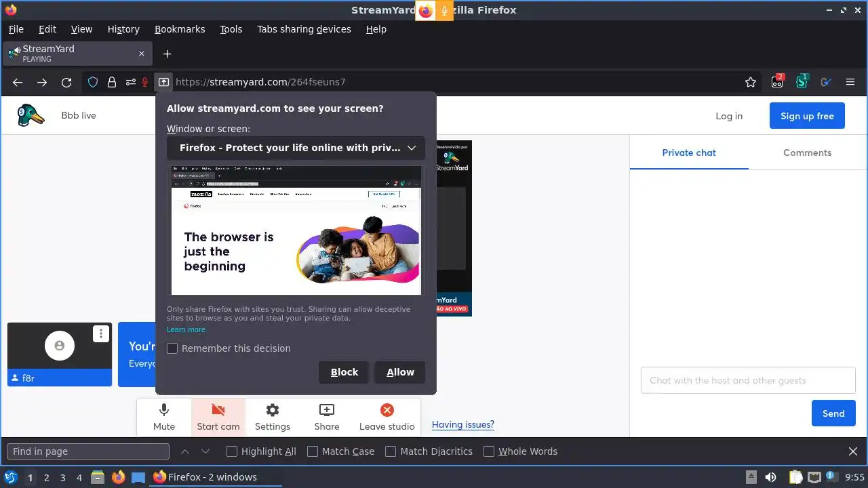Click the blue checkmark extension icon
This screenshot has height=488, width=868.
pyautogui.click(x=826, y=82)
